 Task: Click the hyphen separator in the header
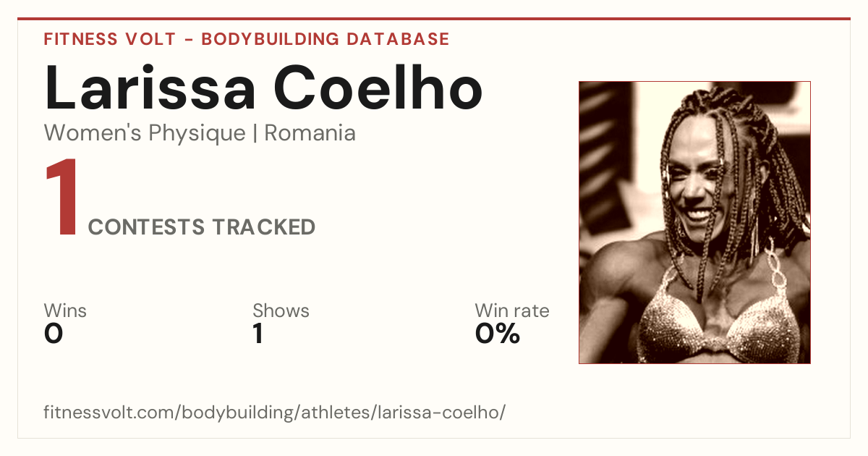point(188,40)
